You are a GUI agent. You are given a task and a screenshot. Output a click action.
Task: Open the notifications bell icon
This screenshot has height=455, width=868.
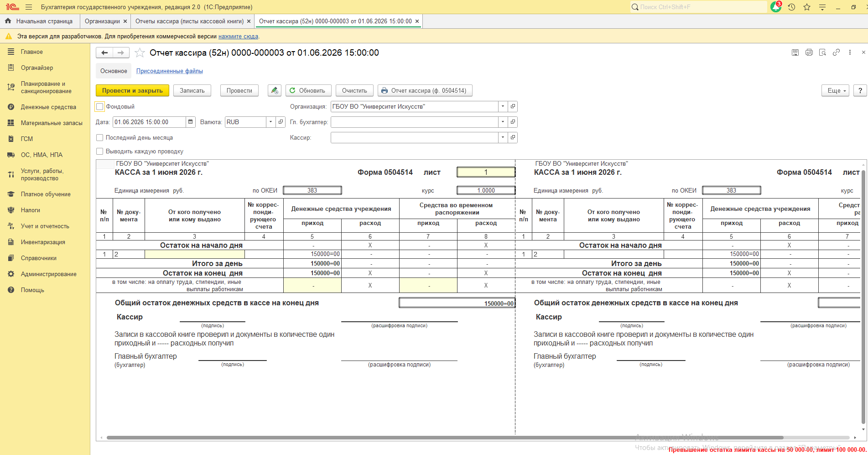point(776,7)
